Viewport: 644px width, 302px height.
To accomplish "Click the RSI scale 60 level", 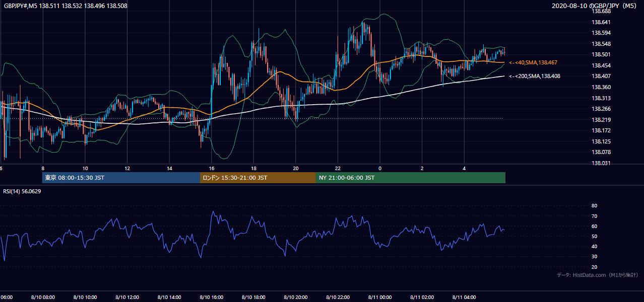I will point(594,226).
